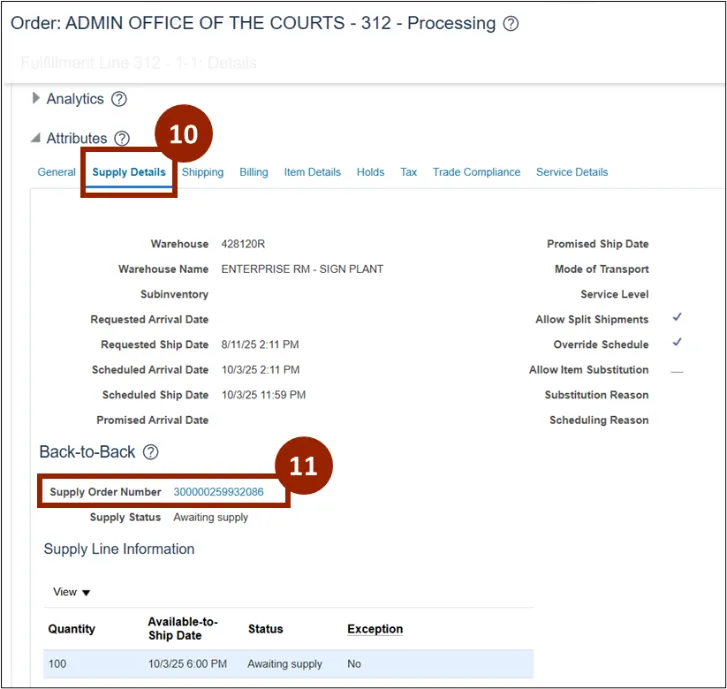Collapse the Attributes section
The width and height of the screenshot is (727, 689).
[x=37, y=139]
